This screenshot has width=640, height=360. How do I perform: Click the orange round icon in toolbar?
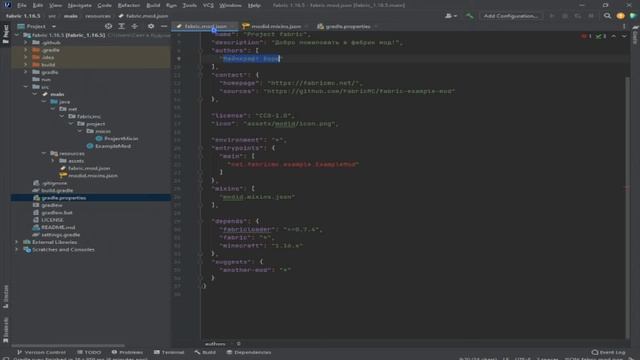tap(620, 16)
